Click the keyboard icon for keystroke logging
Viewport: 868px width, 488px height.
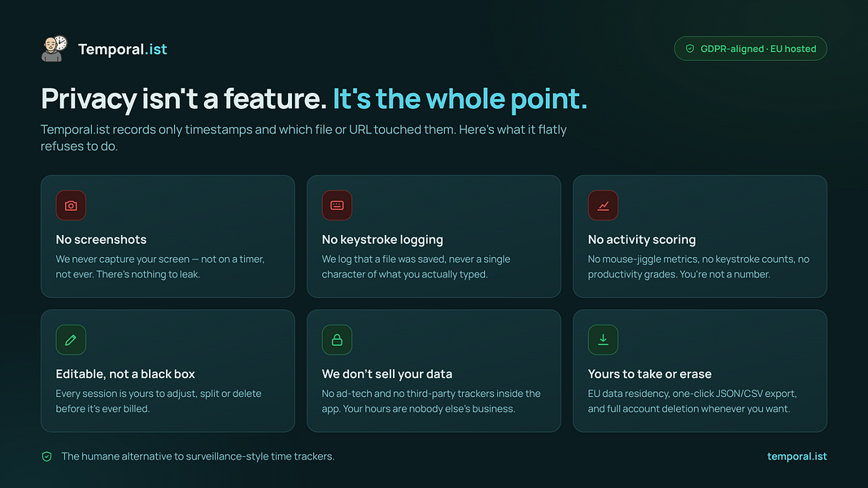click(x=337, y=205)
